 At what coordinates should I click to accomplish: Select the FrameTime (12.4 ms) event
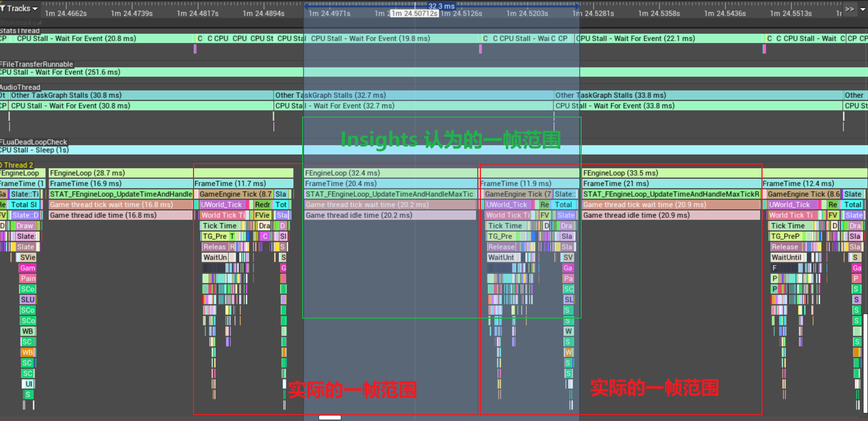[x=815, y=184]
